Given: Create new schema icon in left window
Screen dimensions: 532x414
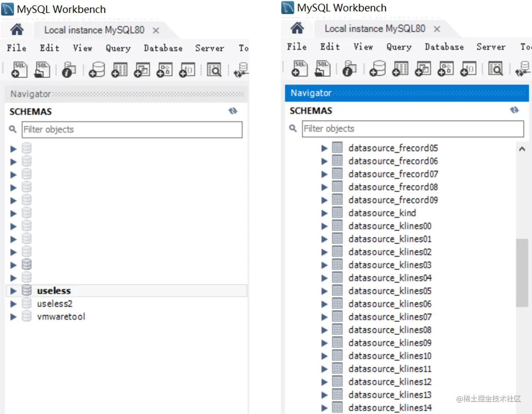Looking at the screenshot, I should pos(97,69).
